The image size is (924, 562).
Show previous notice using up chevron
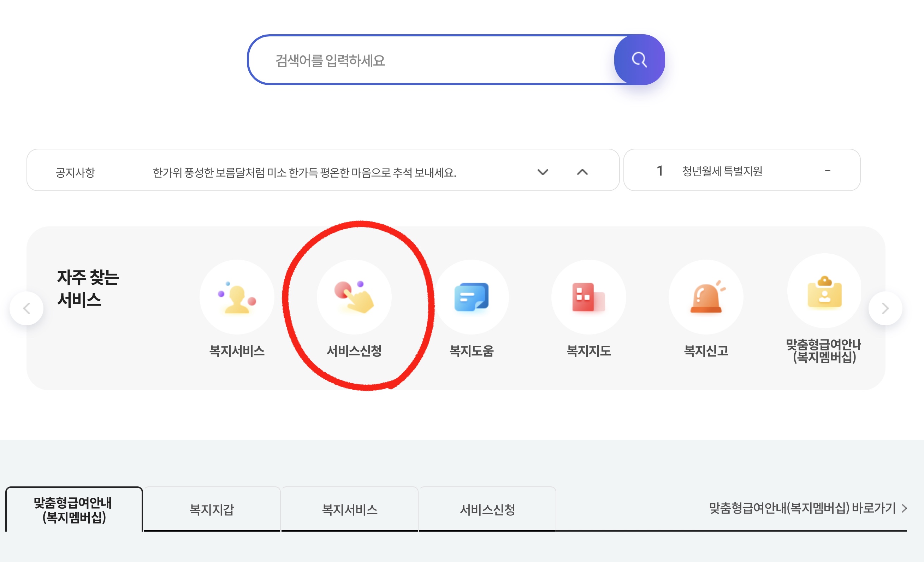coord(582,172)
